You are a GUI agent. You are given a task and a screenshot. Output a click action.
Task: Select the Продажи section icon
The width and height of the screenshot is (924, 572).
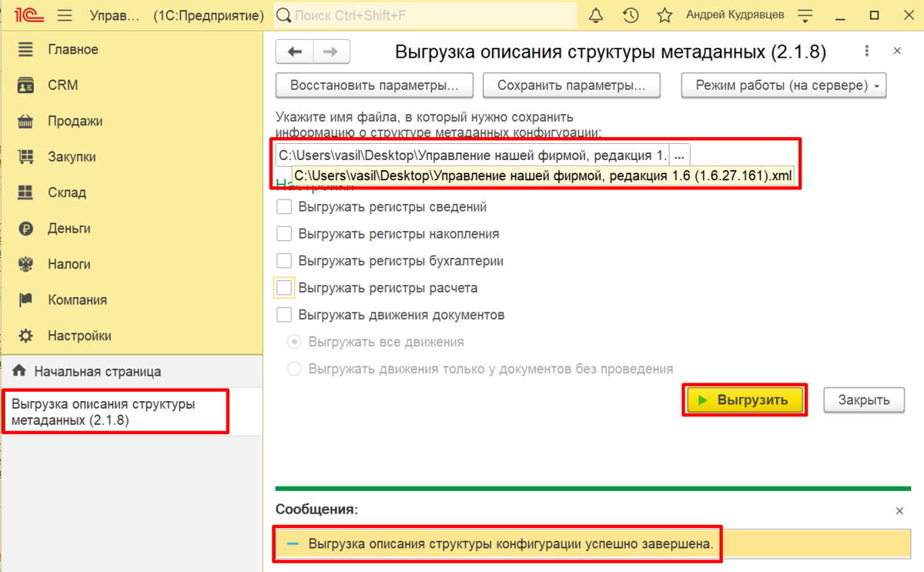point(26,121)
